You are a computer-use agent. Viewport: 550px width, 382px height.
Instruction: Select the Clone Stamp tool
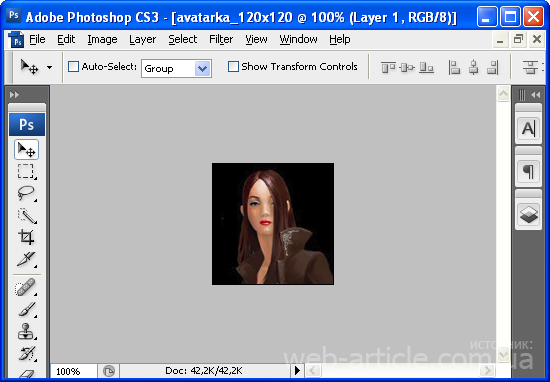26,331
